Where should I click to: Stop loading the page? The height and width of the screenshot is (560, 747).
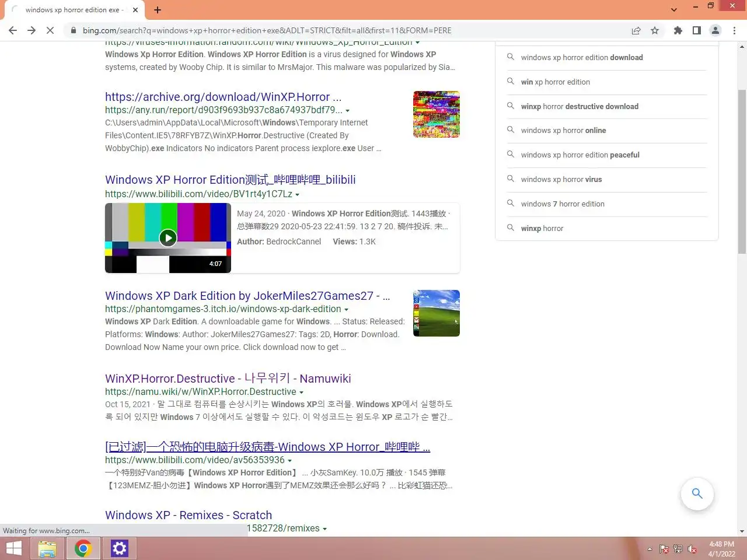pos(50,30)
